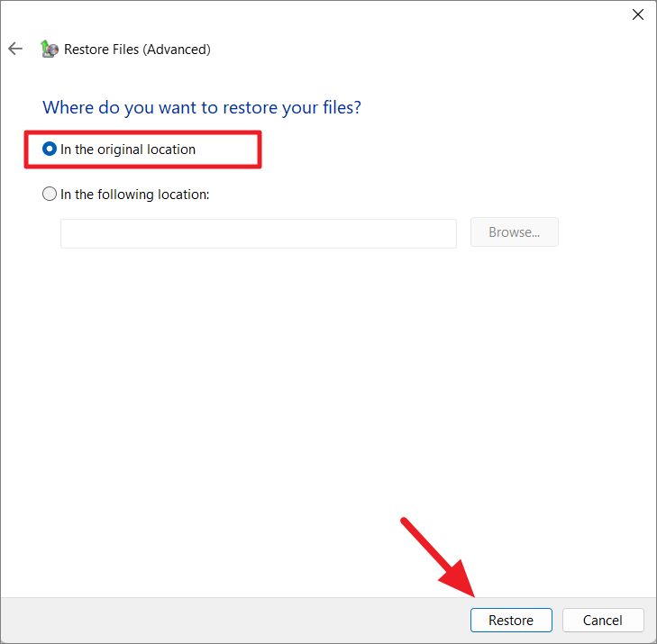Screen dimensions: 657x644
Task: Click the red highlight box border around original location
Action: (143, 132)
